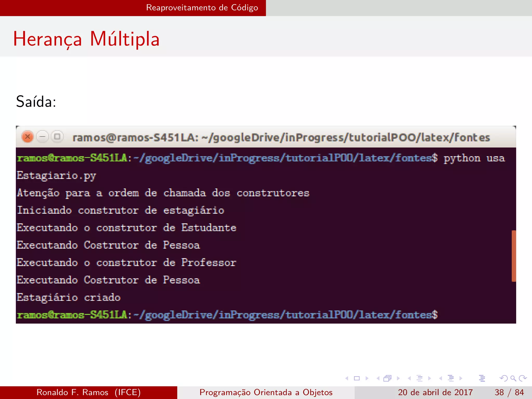Go to next section arrow
Viewport: 532px width, 399px height.
coord(461,378)
